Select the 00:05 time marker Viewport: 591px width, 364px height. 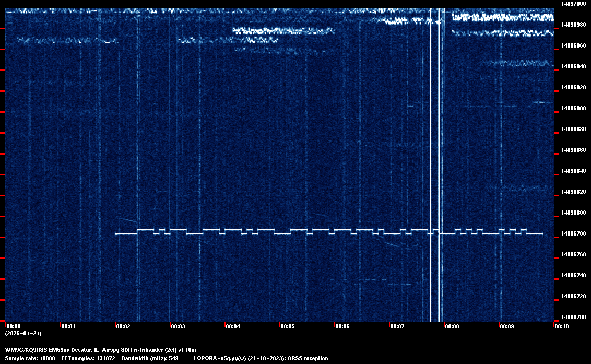287,326
